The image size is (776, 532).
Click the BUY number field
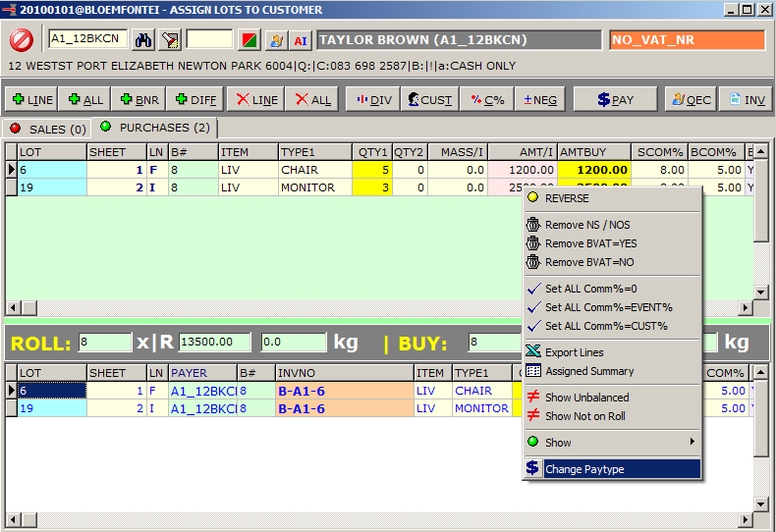(495, 343)
